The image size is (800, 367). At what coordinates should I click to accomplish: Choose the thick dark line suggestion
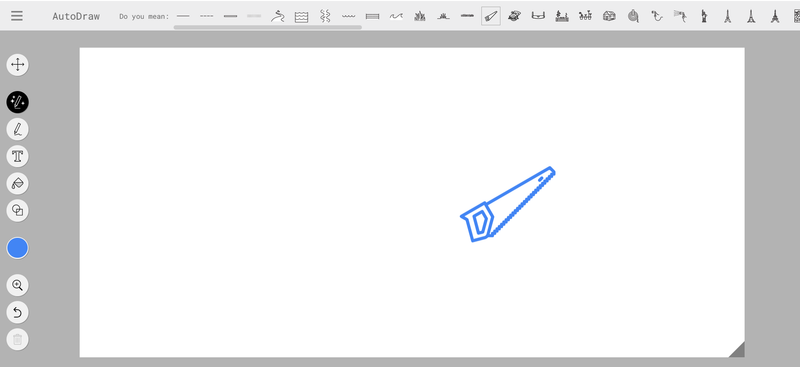coord(231,16)
